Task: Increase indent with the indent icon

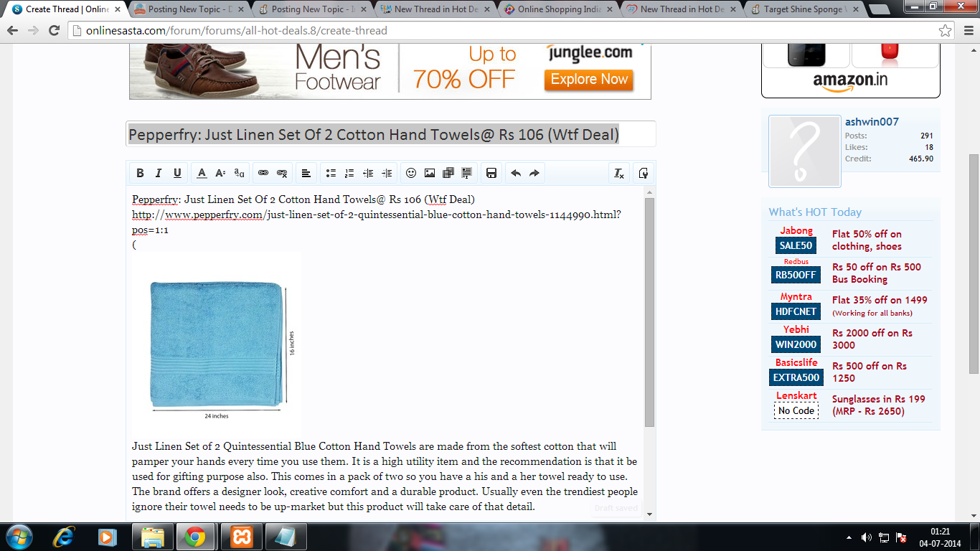Action: click(387, 173)
